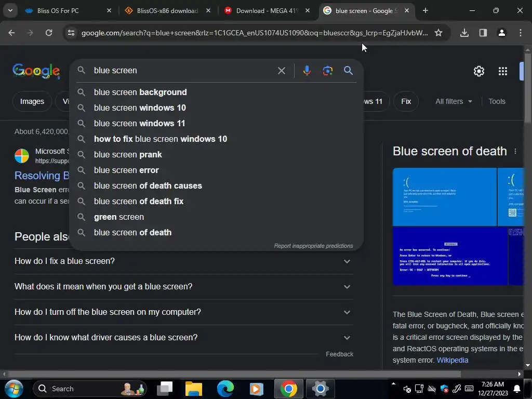Image resolution: width=532 pixels, height=399 pixels.
Task: View site information icon in address bar
Action: pyautogui.click(x=71, y=33)
